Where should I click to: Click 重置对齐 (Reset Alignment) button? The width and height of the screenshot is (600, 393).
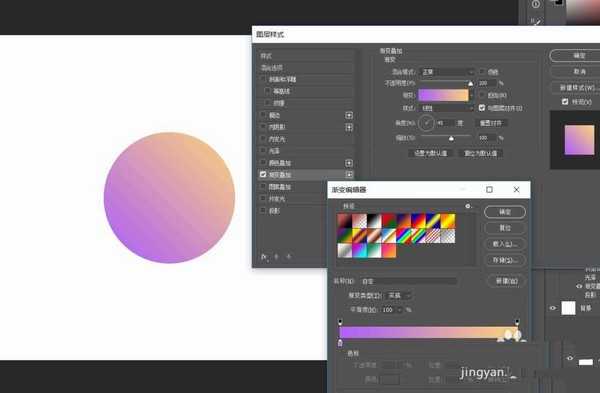tap(491, 123)
